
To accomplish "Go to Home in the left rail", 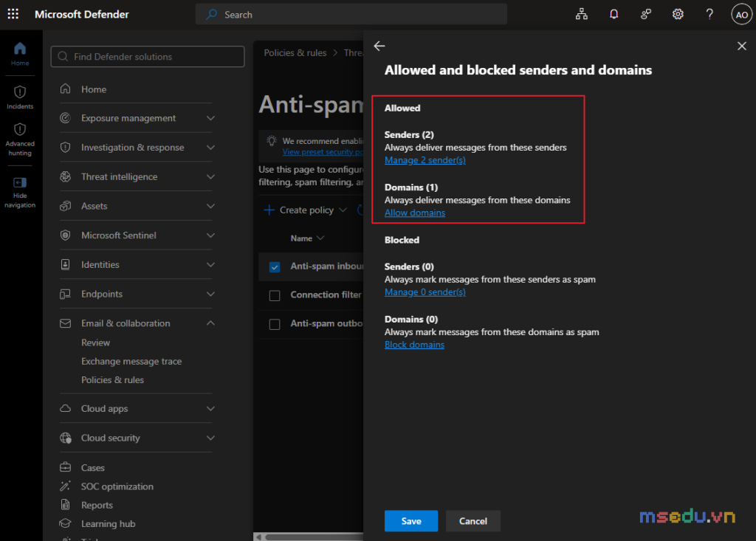I will [20, 54].
